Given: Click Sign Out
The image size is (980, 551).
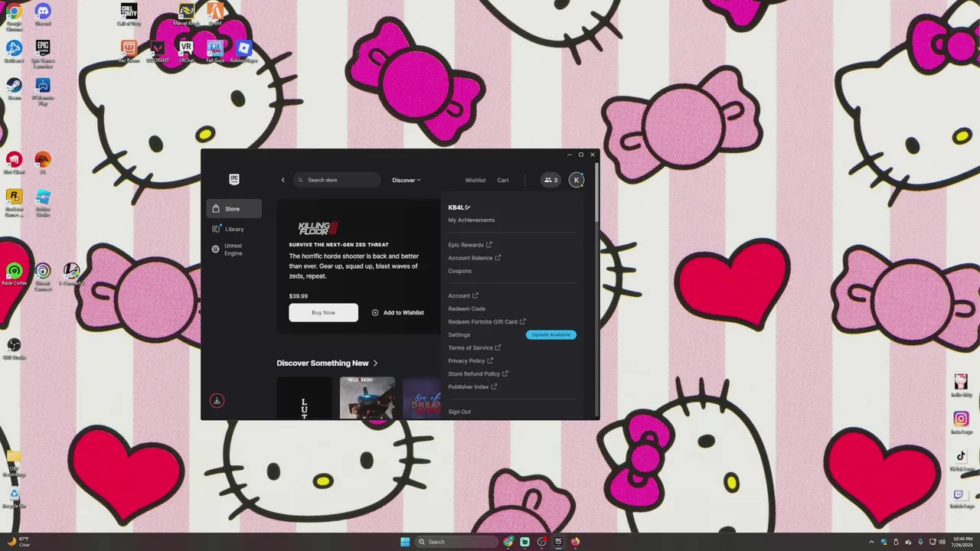Looking at the screenshot, I should (x=459, y=412).
